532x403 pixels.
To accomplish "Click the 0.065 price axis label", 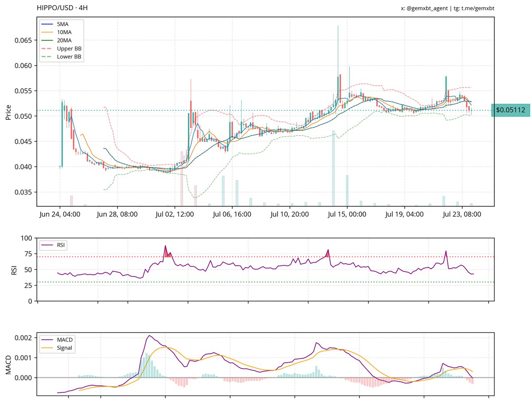I will (x=24, y=40).
